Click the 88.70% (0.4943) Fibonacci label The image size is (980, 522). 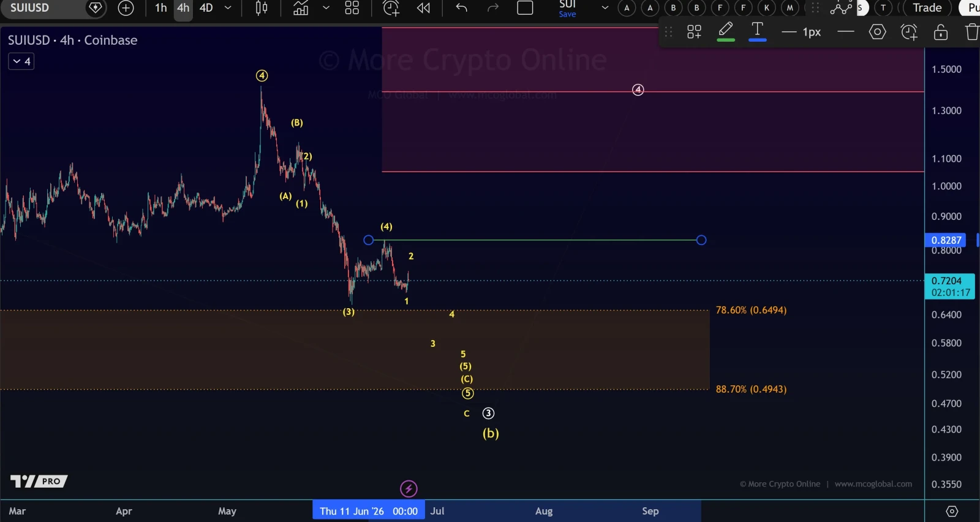pos(751,389)
